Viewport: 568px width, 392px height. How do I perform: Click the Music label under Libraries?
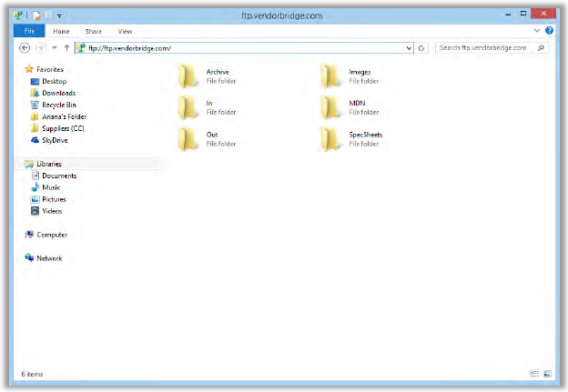[x=51, y=187]
